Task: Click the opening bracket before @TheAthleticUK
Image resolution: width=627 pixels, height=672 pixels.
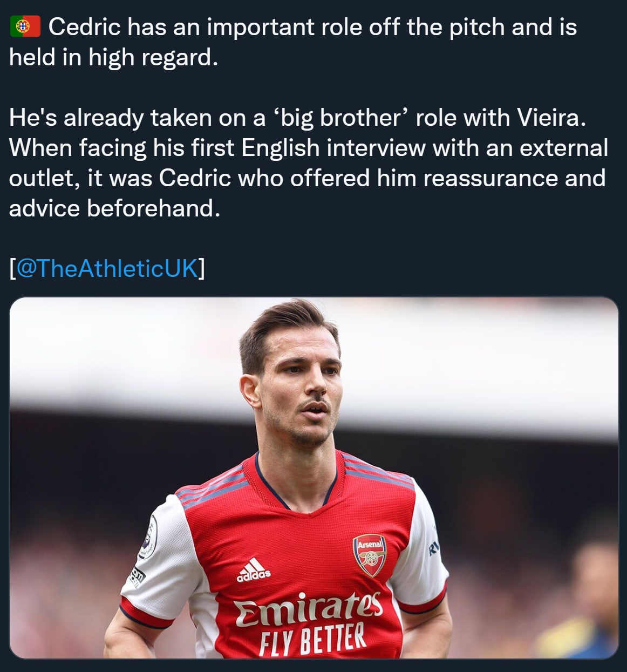Action: tap(12, 268)
